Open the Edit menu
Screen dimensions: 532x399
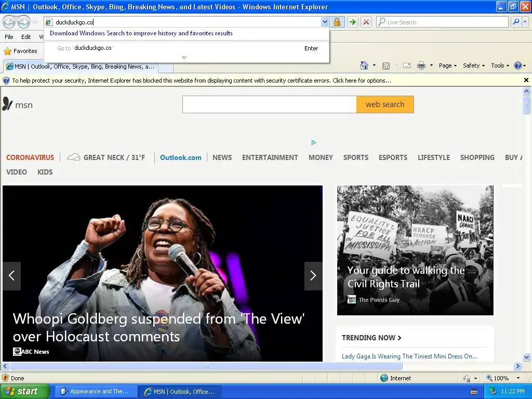coord(26,37)
